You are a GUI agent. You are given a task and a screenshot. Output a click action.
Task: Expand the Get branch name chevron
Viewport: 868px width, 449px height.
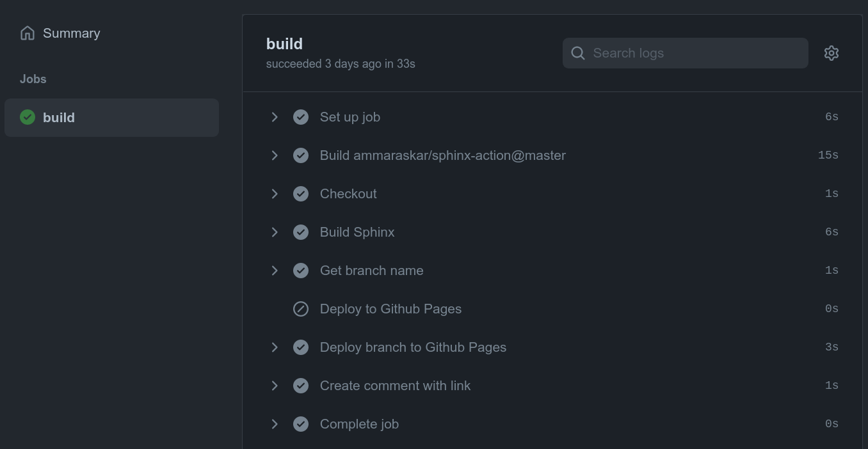pos(275,271)
